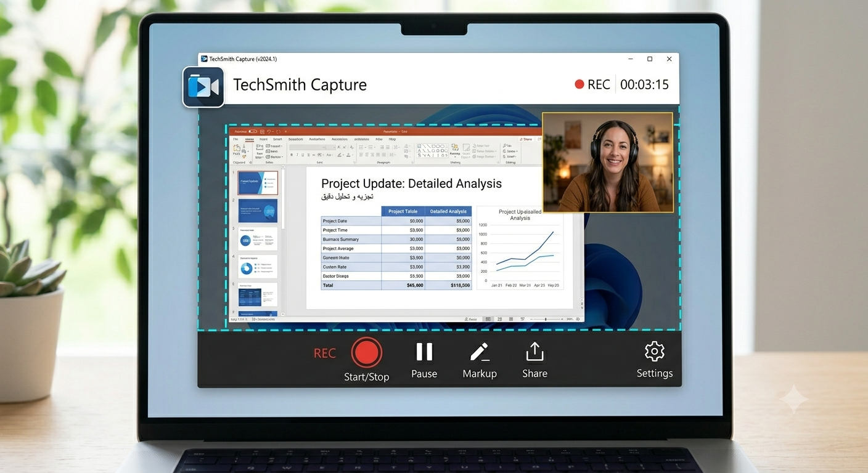Viewport: 868px width, 473px height.
Task: Click the TechSmith Capture camera logo
Action: 203,87
